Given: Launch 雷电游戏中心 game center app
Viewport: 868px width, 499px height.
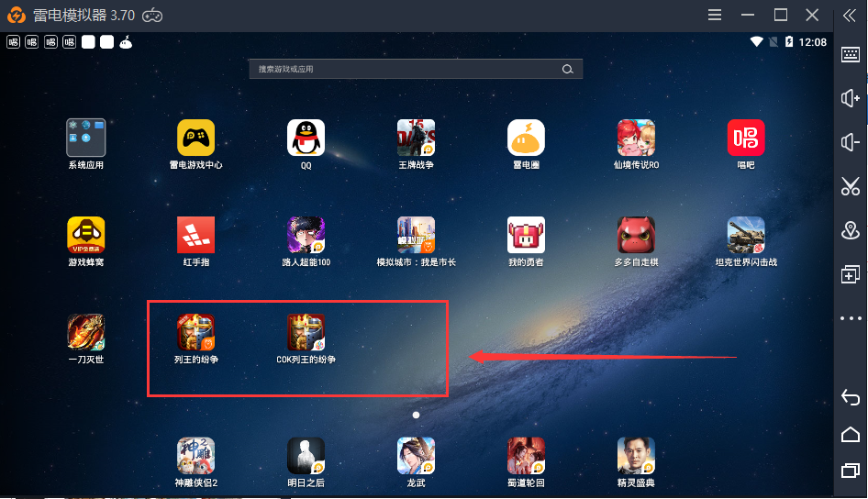Looking at the screenshot, I should pos(195,139).
